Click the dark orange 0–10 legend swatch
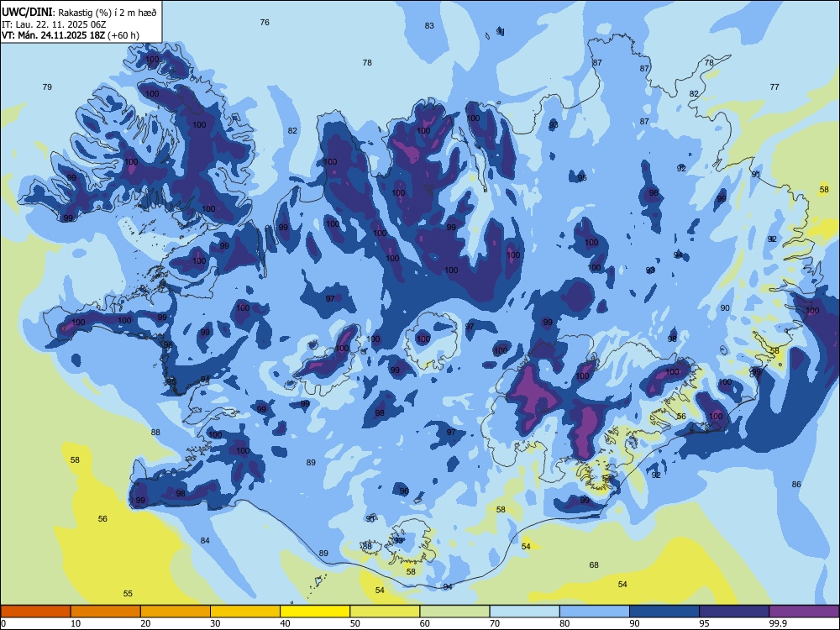This screenshot has width=840, height=630. click(35, 612)
